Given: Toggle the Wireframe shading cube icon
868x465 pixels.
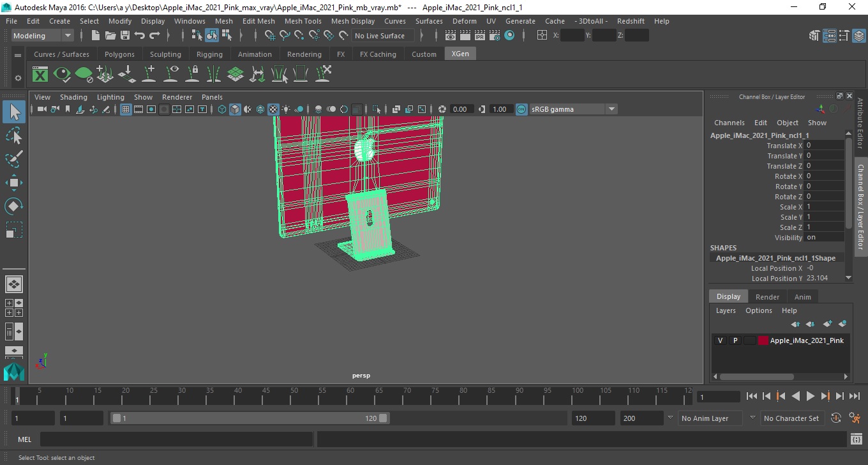Looking at the screenshot, I should tap(222, 109).
